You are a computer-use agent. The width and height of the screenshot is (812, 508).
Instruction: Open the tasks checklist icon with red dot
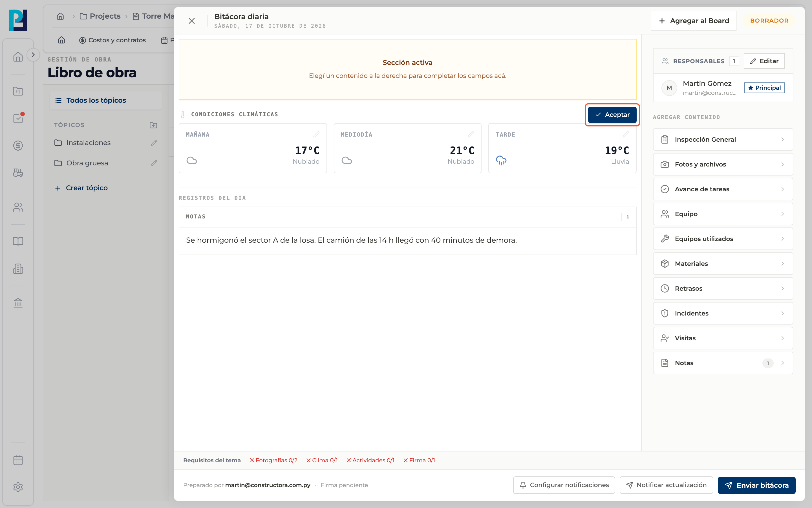tap(18, 118)
